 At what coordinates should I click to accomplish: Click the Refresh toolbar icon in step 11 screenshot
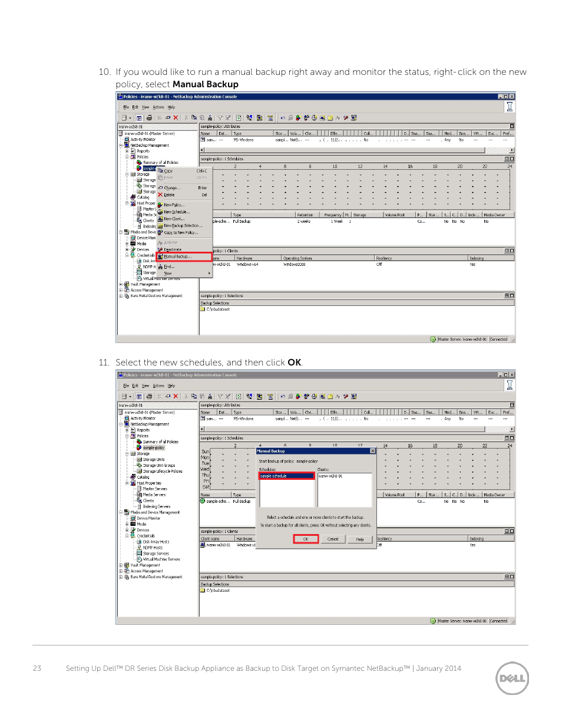coord(239,397)
